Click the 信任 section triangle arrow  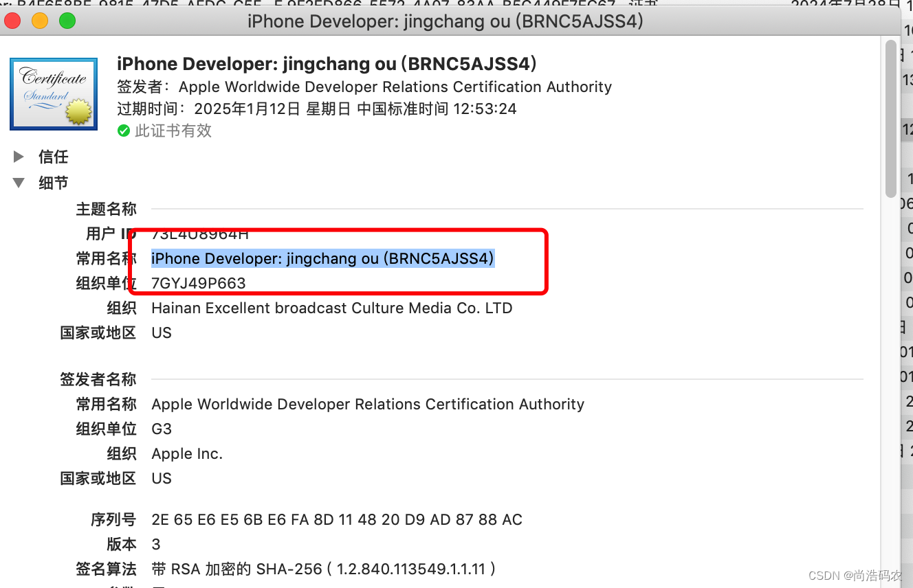coord(18,157)
